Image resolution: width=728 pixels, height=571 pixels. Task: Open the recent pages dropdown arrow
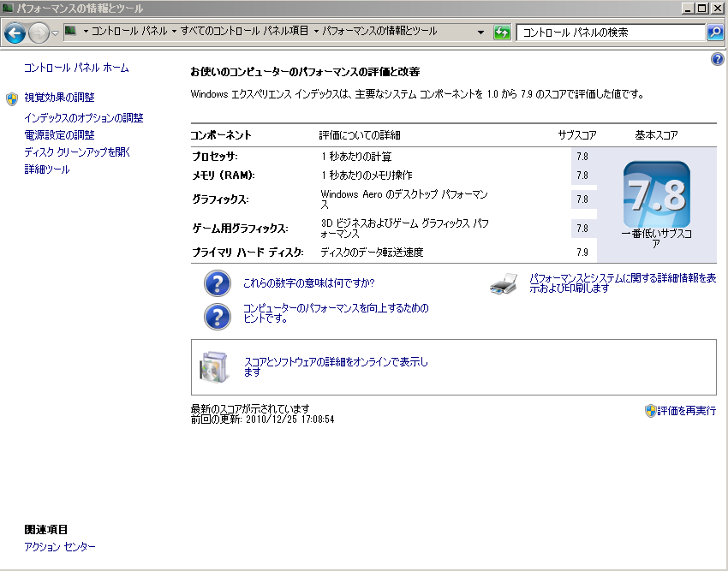pos(56,33)
